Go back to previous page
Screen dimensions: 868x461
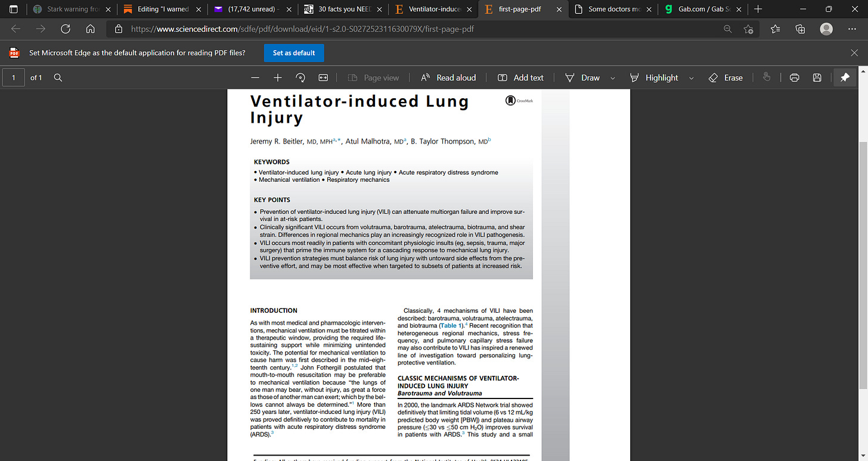[x=15, y=29]
